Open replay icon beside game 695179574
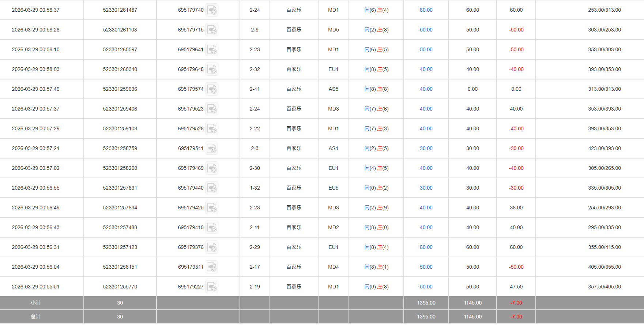Image resolution: width=644 pixels, height=332 pixels. (x=212, y=89)
